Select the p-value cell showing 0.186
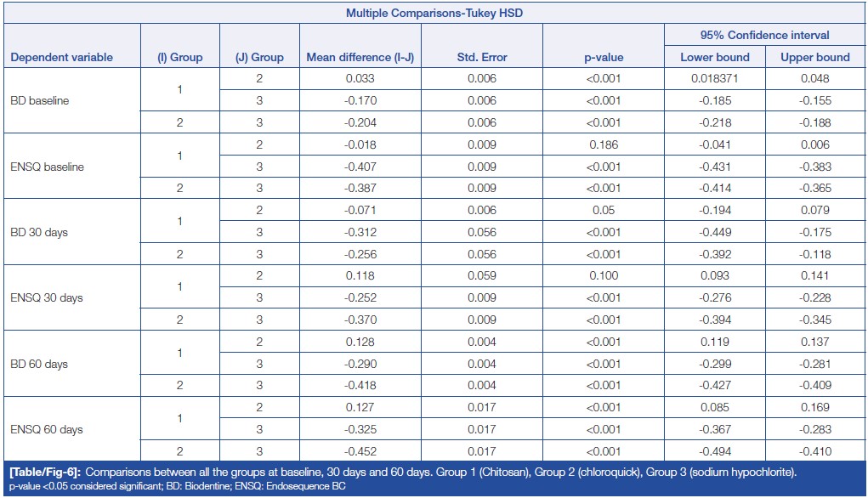Viewport: 868px width, 498px height. pyautogui.click(x=603, y=145)
